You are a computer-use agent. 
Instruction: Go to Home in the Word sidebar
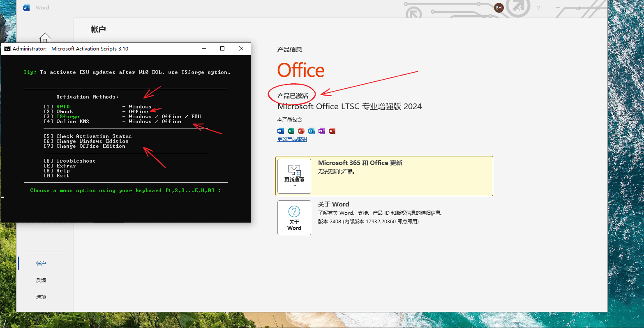[x=45, y=37]
